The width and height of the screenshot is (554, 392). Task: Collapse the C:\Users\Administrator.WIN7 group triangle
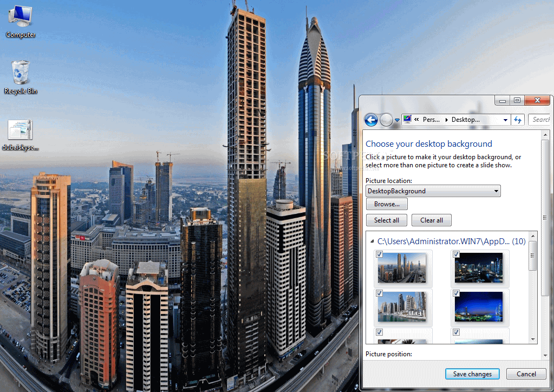372,241
